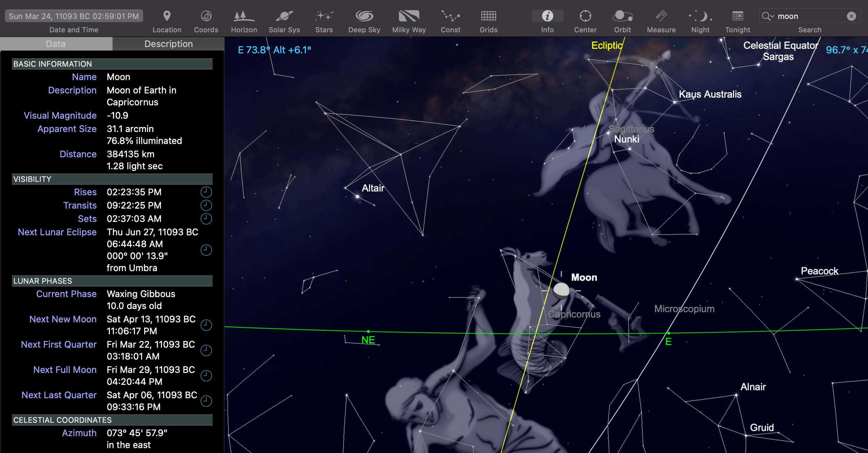The height and width of the screenshot is (453, 868).
Task: Toggle the Horizon display icon
Action: pyautogui.click(x=244, y=16)
